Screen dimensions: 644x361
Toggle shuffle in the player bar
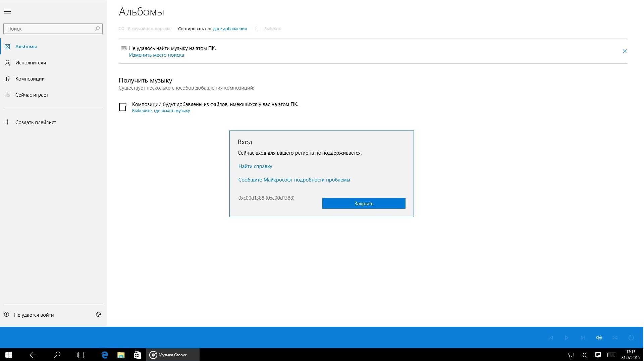pyautogui.click(x=615, y=338)
